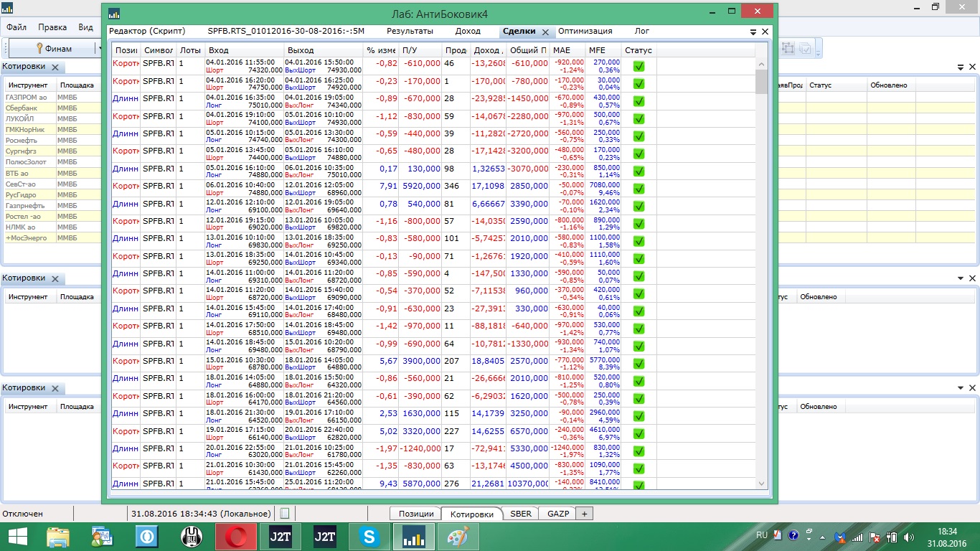
Task: Switch to the Оптимизация tab
Action: click(585, 31)
